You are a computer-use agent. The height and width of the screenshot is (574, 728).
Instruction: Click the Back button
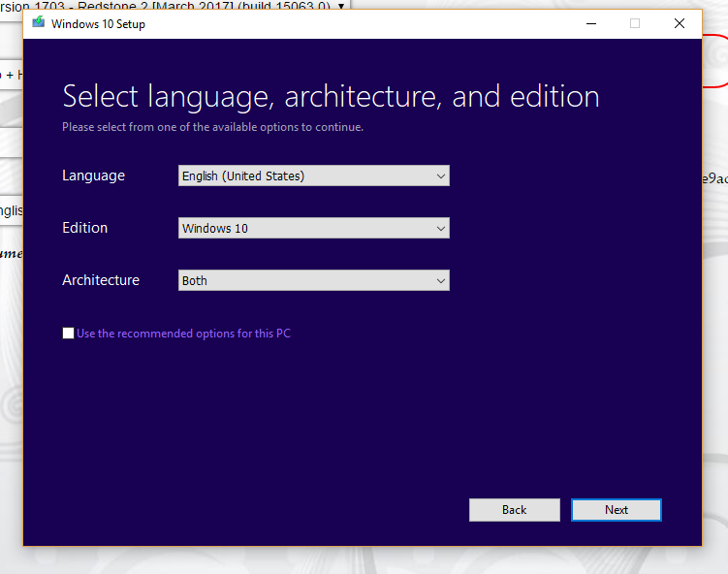(515, 510)
